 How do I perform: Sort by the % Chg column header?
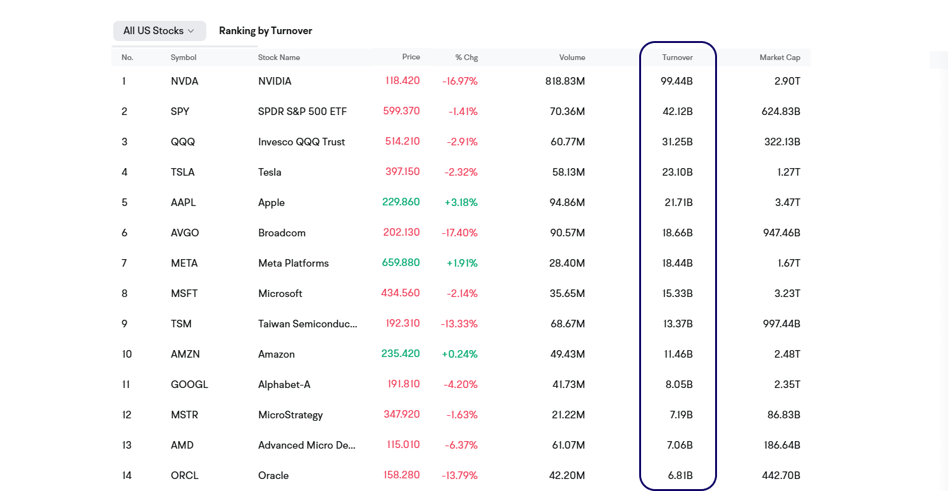[x=465, y=58]
